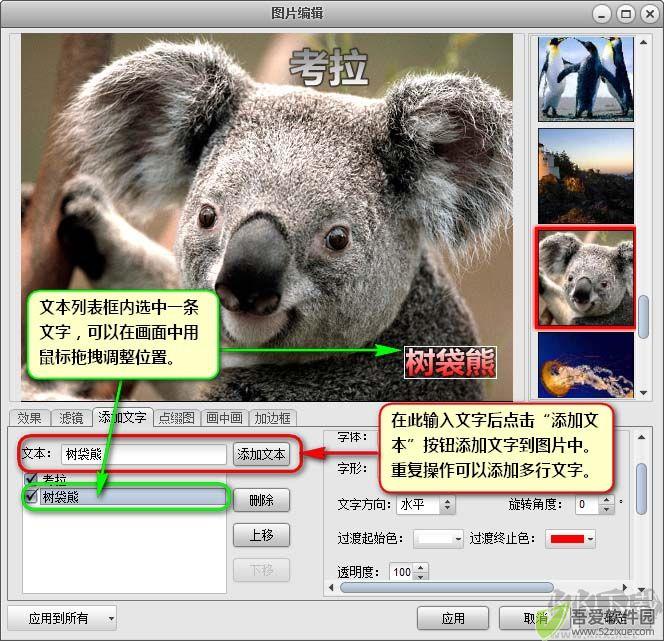
Task: Switch to the 点缀图 tab
Action: (x=177, y=418)
